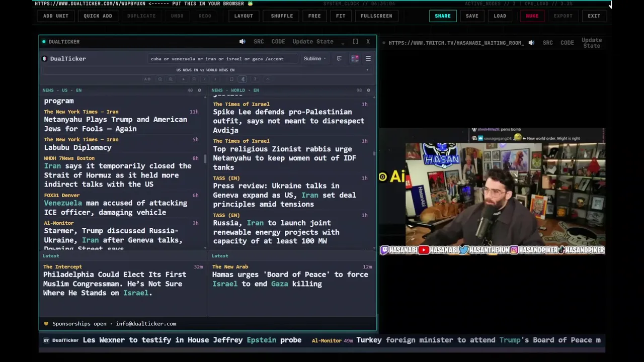Viewport: 644px width, 362px height.
Task: Open 'Netanyahu Plays Trump and American Jews' headline
Action: pos(115,124)
